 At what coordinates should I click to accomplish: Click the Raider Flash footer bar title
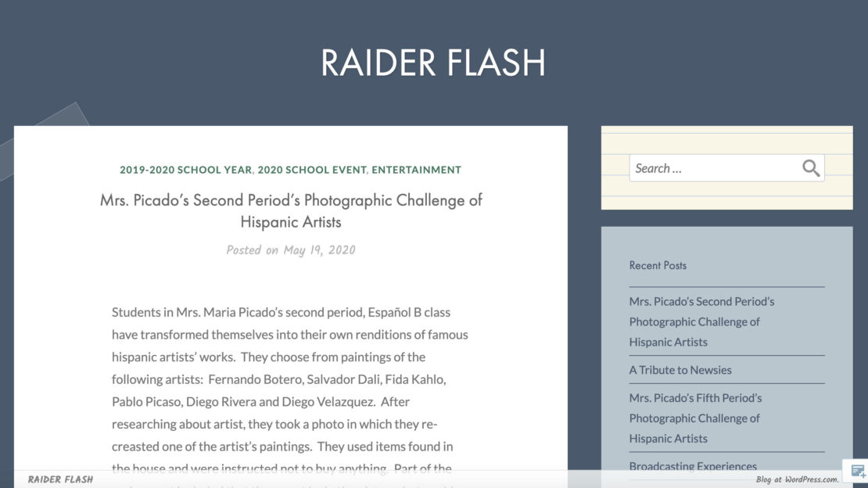click(x=60, y=479)
